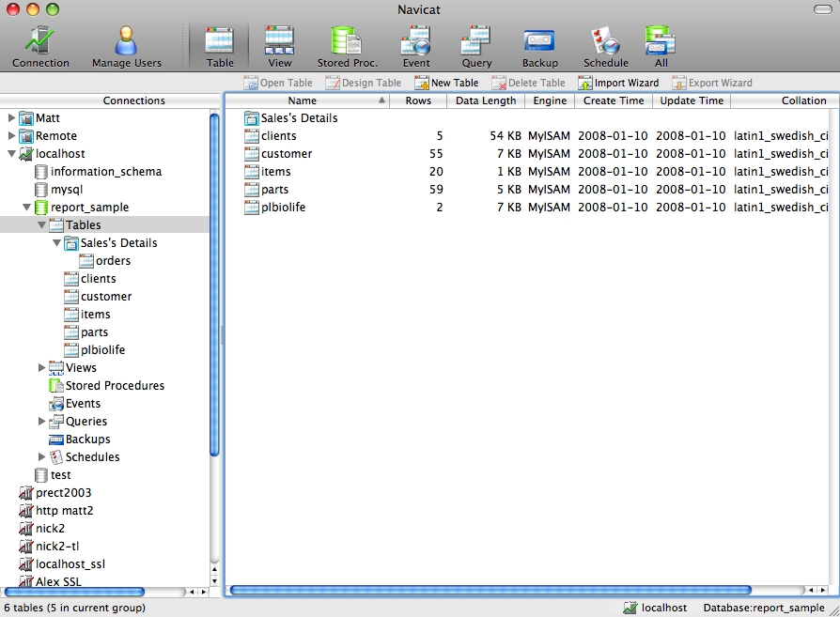Select the Schedule toolbar icon
This screenshot has height=617, width=840.
(x=605, y=46)
